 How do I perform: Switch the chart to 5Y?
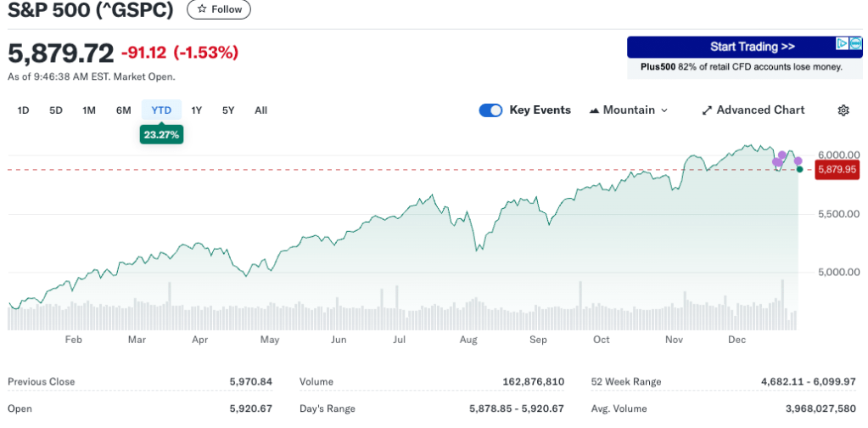point(228,110)
